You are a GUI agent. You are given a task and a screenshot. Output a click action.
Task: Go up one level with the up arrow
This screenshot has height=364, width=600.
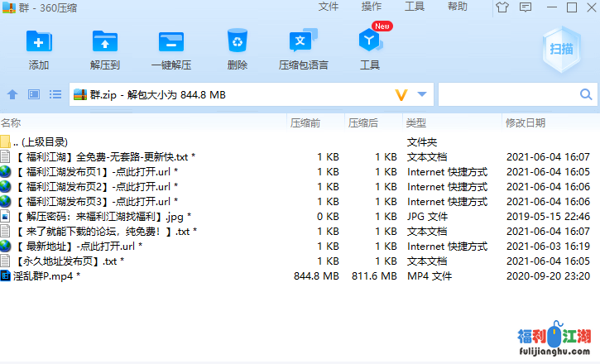coord(12,94)
